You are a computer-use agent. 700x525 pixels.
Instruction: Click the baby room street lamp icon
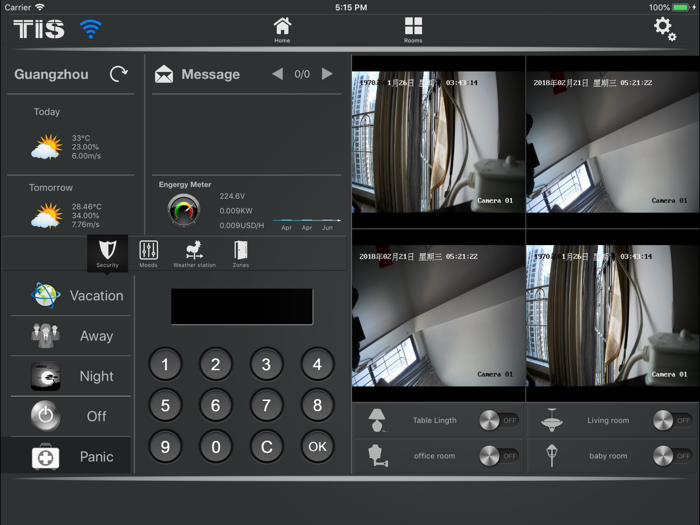pos(552,456)
